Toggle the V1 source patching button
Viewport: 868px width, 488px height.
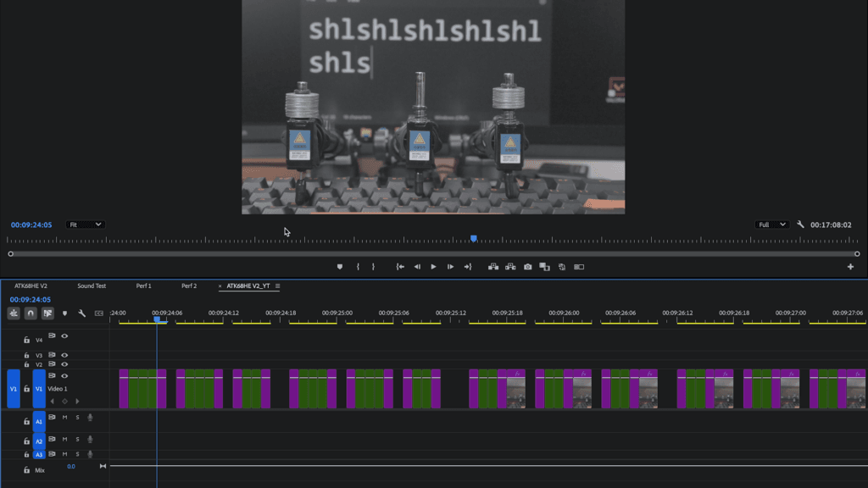pyautogui.click(x=14, y=389)
